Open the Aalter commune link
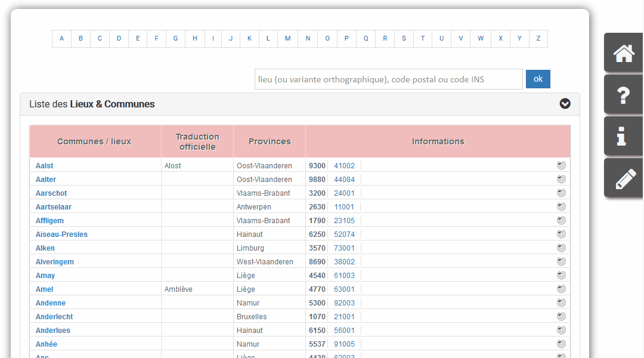 point(45,179)
